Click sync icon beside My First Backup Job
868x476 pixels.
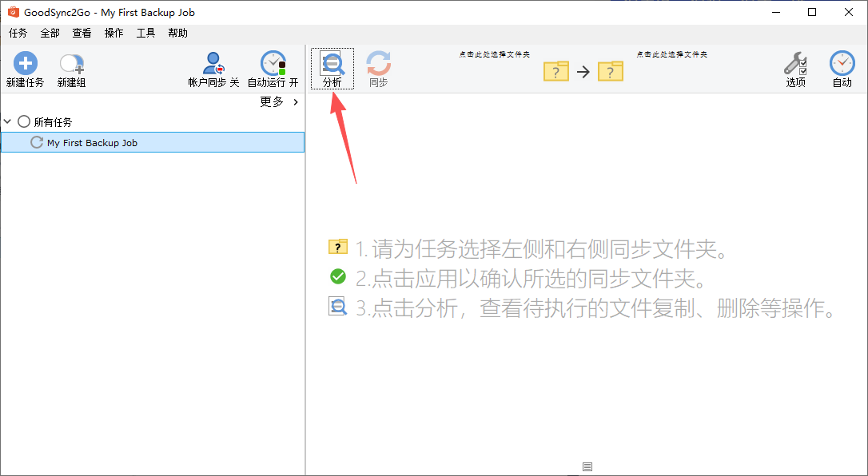click(x=37, y=142)
